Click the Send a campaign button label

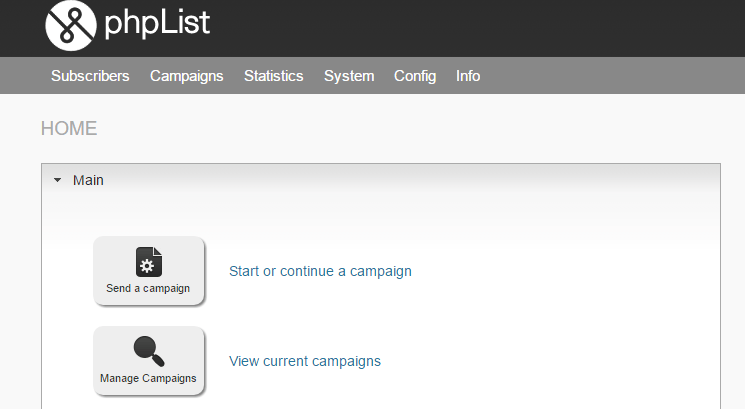148,288
